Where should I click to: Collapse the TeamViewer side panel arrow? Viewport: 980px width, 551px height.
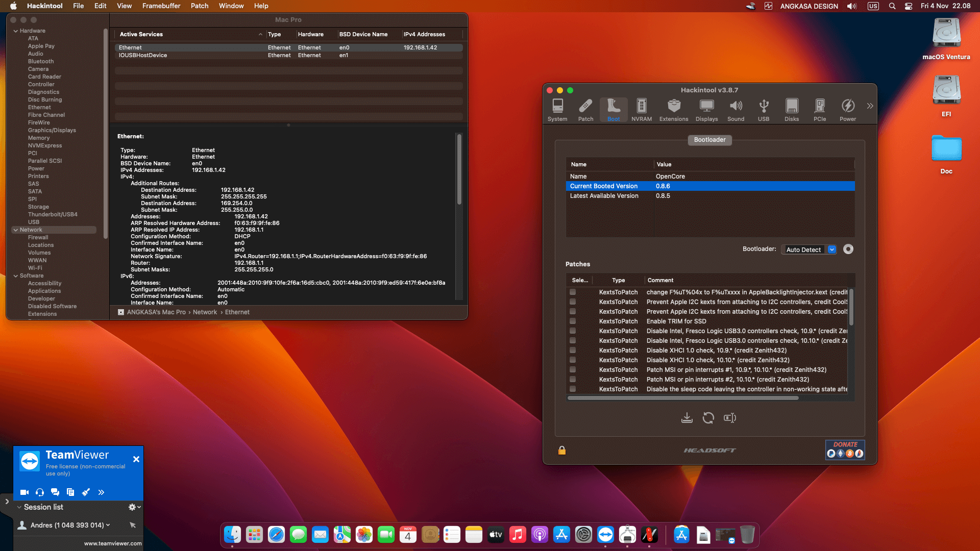click(x=7, y=502)
